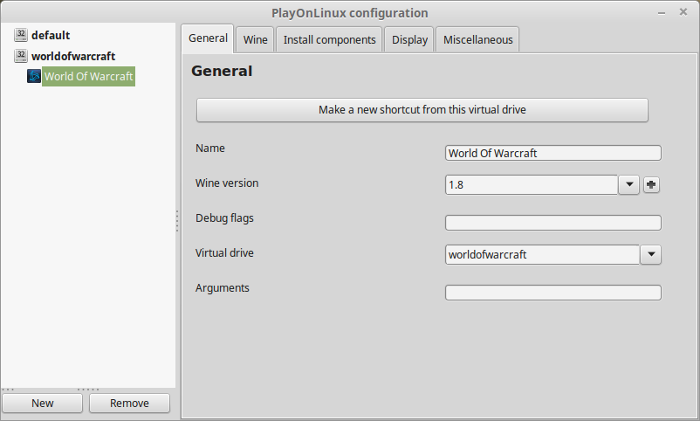The height and width of the screenshot is (421, 700).
Task: Open the Miscellaneous tab
Action: (x=478, y=40)
